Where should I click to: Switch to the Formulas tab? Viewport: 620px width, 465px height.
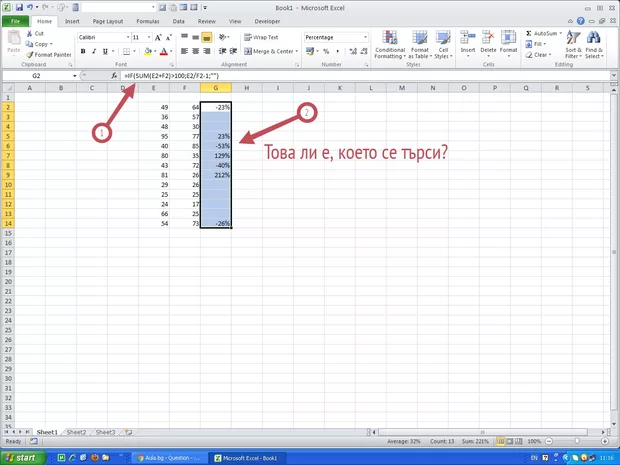pyautogui.click(x=148, y=21)
